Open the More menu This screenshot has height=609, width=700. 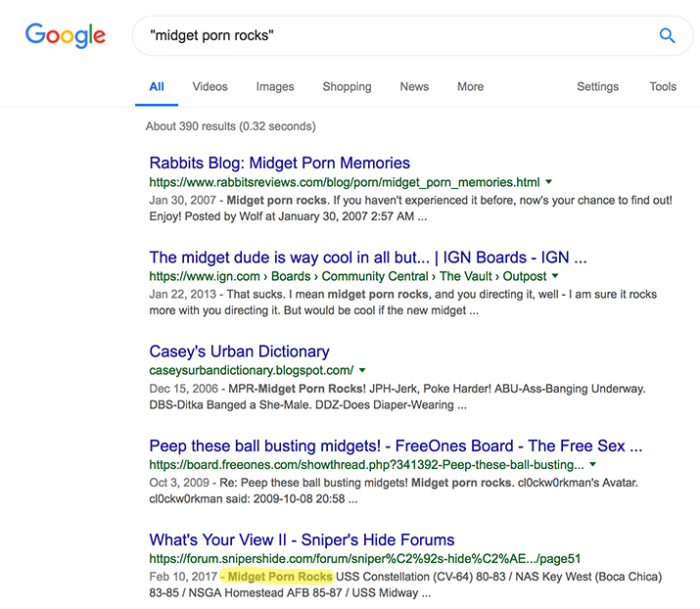(x=471, y=86)
